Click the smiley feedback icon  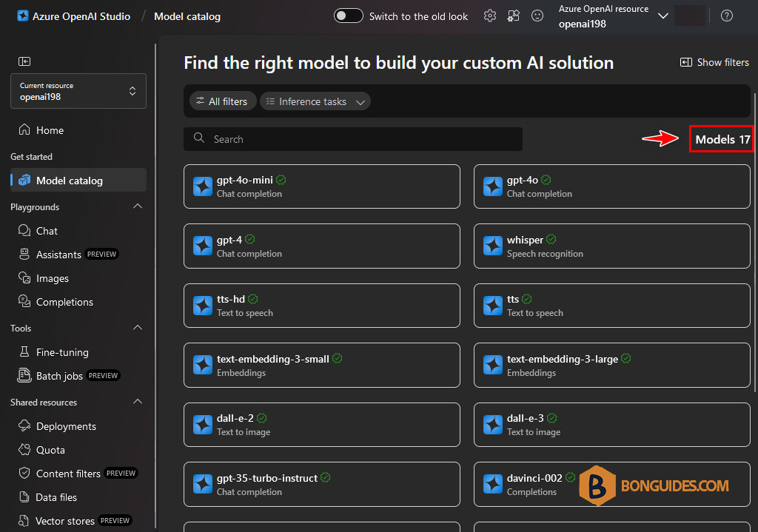click(537, 16)
